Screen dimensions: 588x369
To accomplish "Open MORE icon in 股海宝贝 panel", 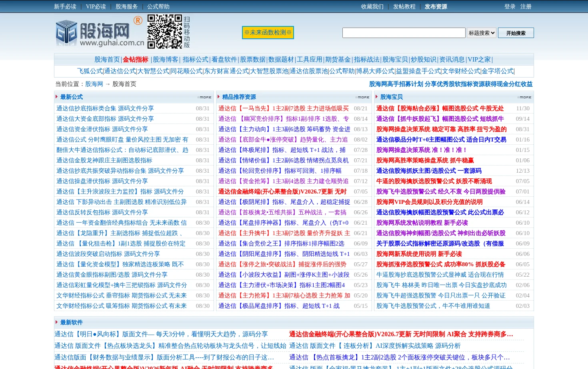I will pos(524,97).
